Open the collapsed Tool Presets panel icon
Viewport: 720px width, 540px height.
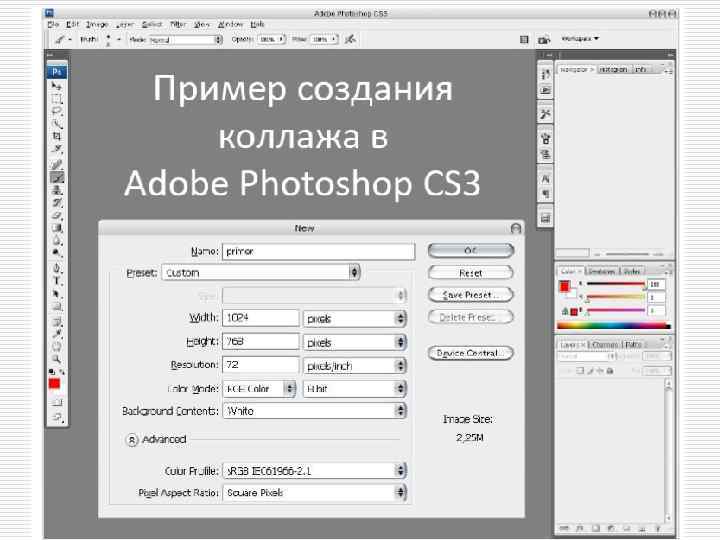coord(545,114)
